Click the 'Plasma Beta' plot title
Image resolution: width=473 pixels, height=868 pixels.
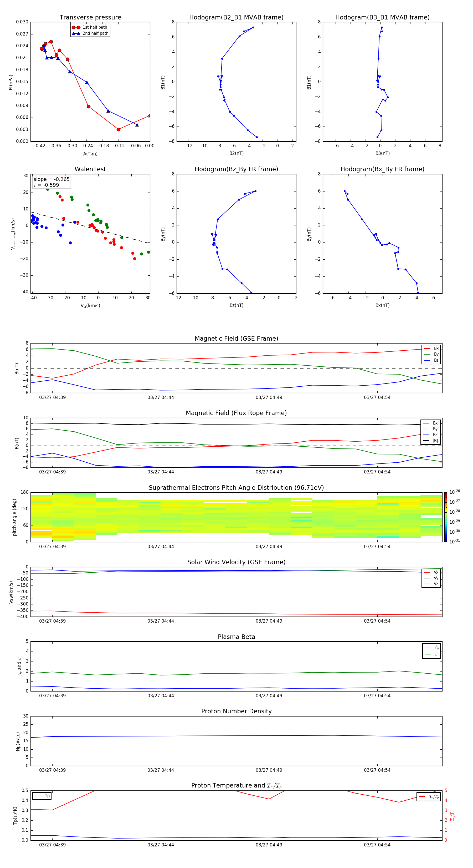(236, 637)
